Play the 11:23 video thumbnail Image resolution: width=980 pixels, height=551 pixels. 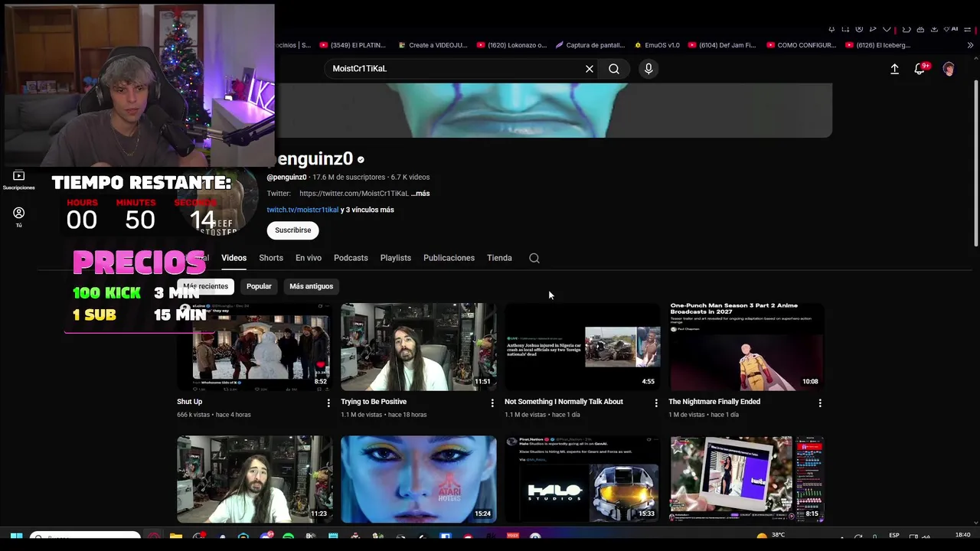pyautogui.click(x=255, y=479)
